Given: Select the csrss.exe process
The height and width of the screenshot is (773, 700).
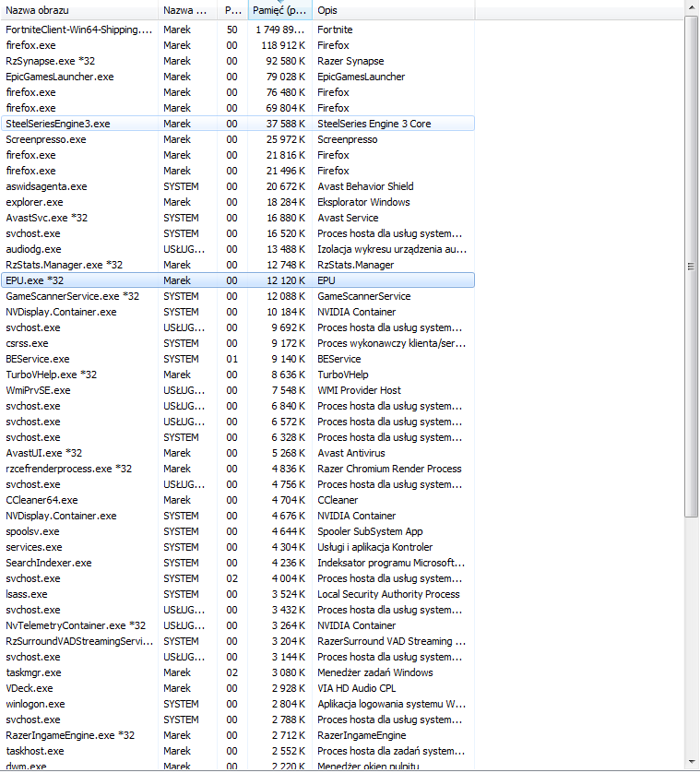Looking at the screenshot, I should tap(238, 343).
